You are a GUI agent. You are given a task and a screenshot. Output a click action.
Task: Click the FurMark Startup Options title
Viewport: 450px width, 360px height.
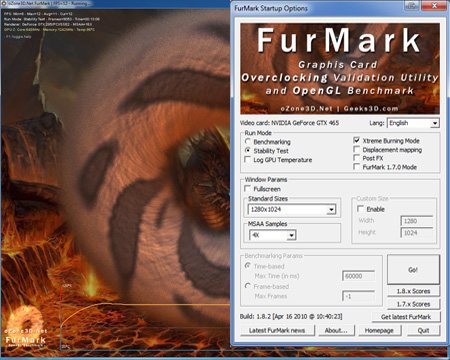pos(271,8)
